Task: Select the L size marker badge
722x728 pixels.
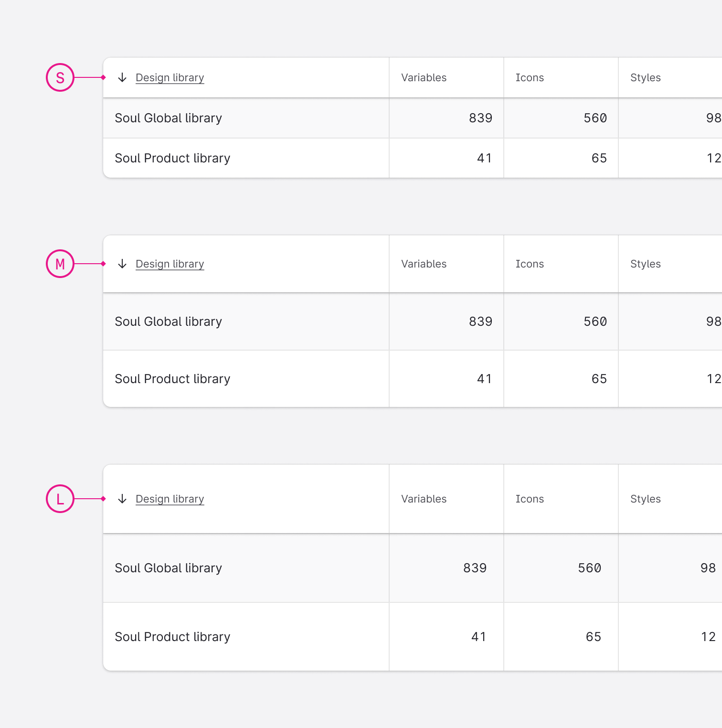Action: 60,499
